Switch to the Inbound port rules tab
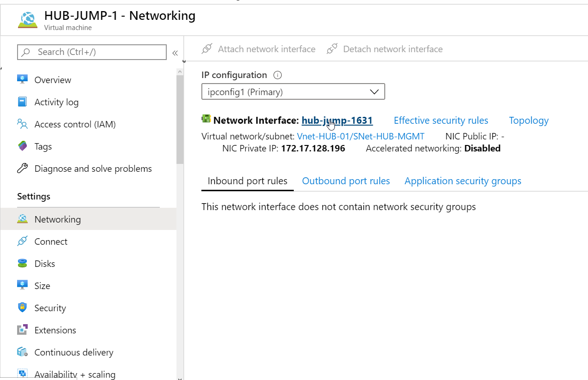This screenshot has width=588, height=380. click(248, 181)
